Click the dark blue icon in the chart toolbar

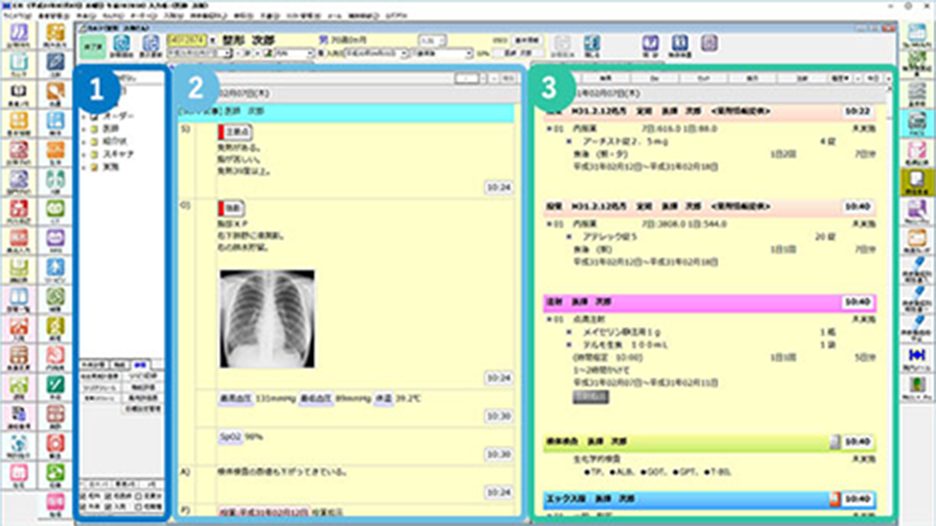pyautogui.click(x=680, y=43)
